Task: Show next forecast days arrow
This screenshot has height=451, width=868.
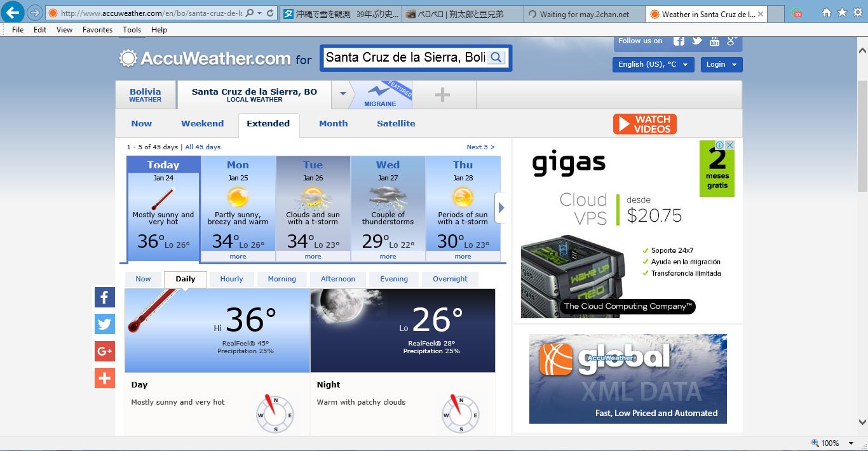Action: pos(501,208)
